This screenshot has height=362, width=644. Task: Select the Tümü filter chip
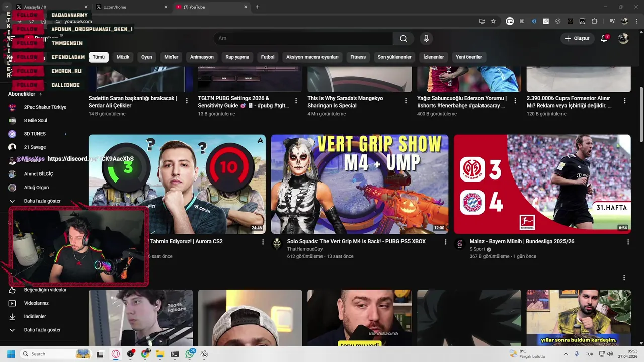[x=99, y=57]
